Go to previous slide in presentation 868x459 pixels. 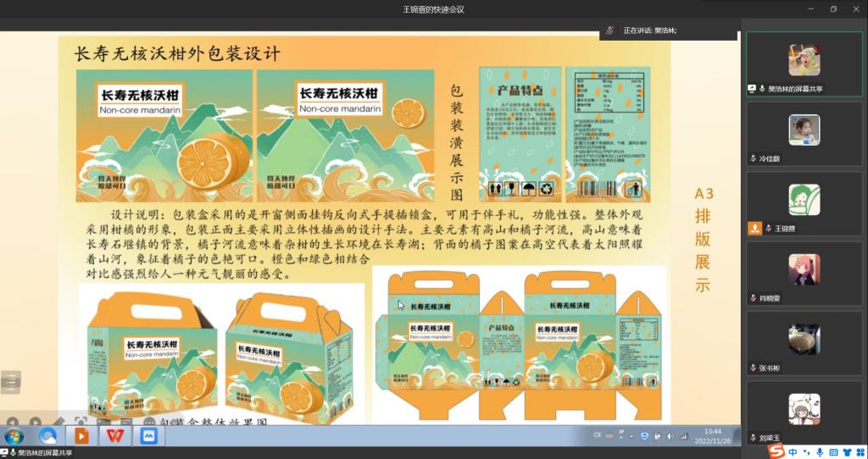click(13, 421)
